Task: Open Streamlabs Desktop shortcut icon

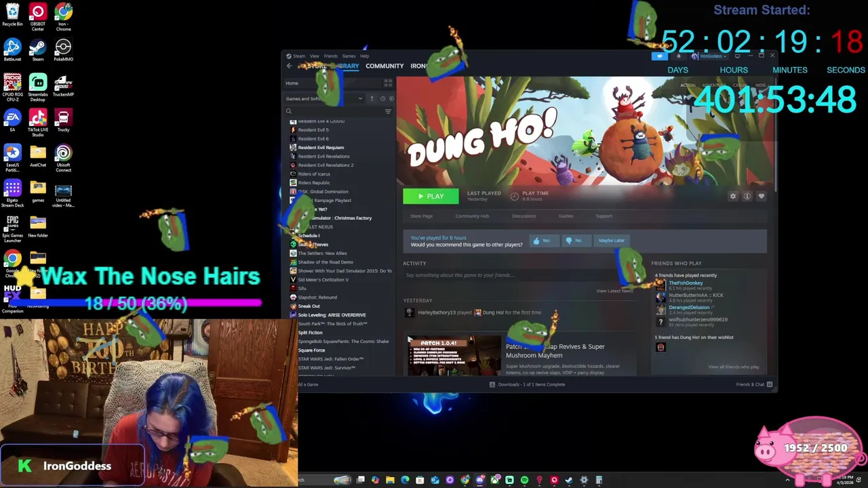Action: point(38,85)
